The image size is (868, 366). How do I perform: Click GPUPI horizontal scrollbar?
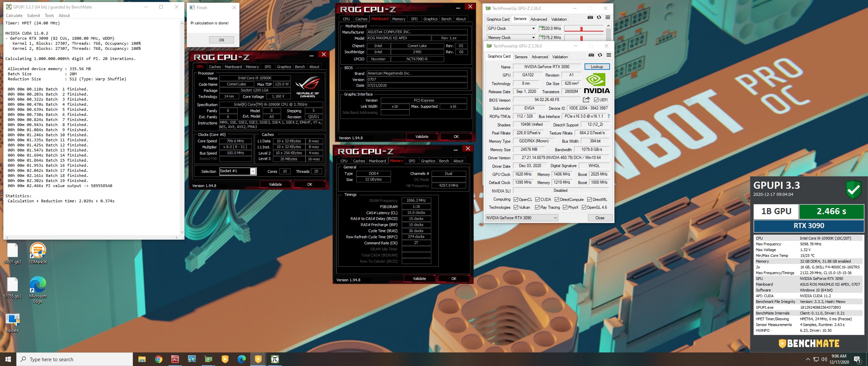point(92,237)
